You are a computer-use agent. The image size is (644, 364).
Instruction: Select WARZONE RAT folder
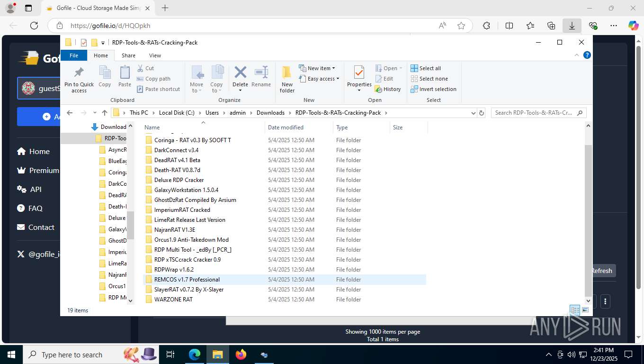(284, 300)
